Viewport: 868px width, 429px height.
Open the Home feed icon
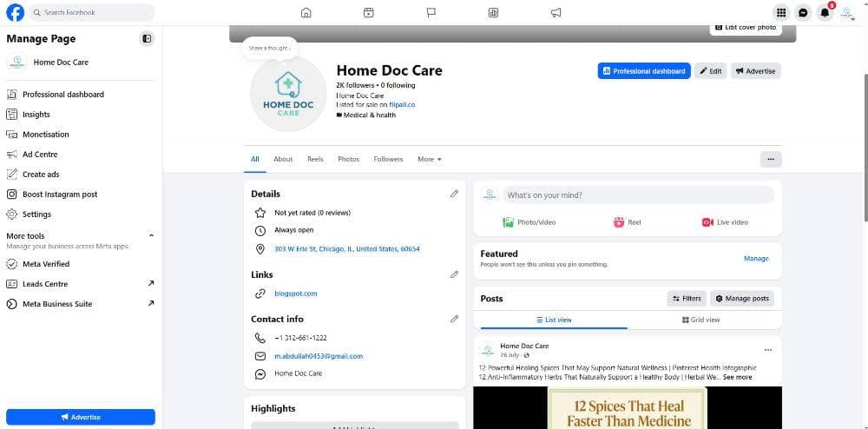tap(306, 13)
